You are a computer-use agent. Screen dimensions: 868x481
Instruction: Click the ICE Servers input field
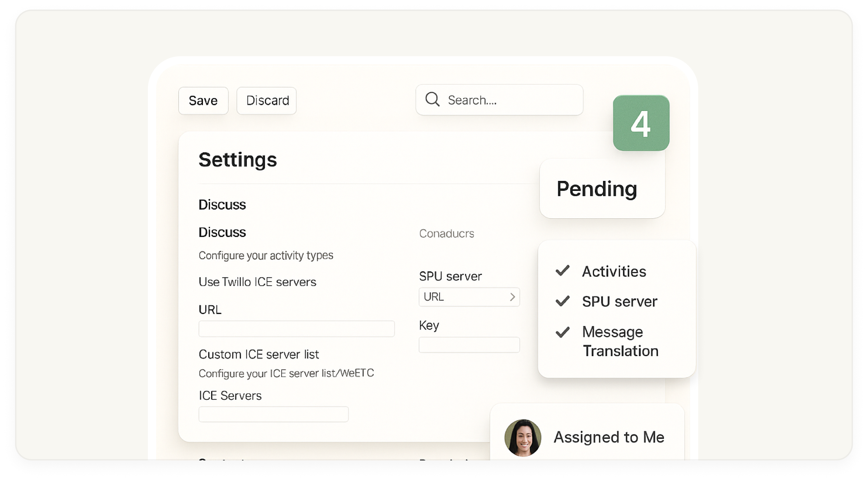click(x=273, y=414)
